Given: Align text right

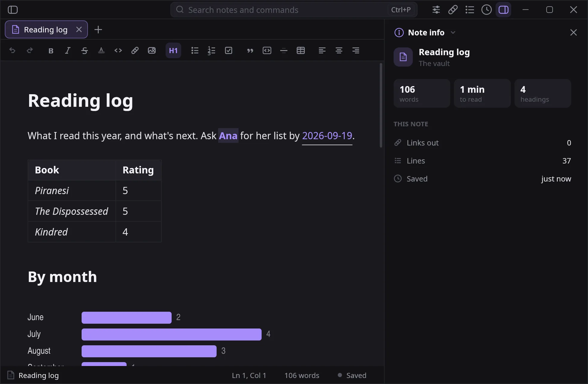Looking at the screenshot, I should (x=356, y=50).
